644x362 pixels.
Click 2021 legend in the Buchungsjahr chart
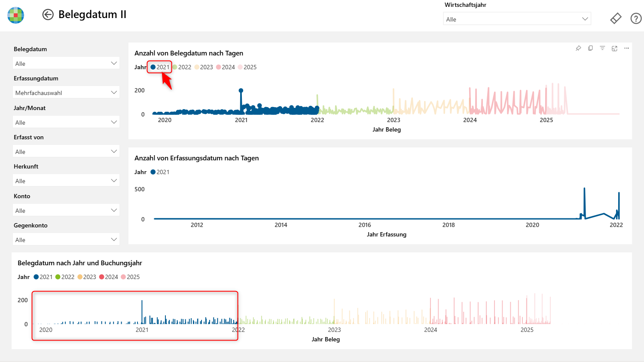coord(43,277)
